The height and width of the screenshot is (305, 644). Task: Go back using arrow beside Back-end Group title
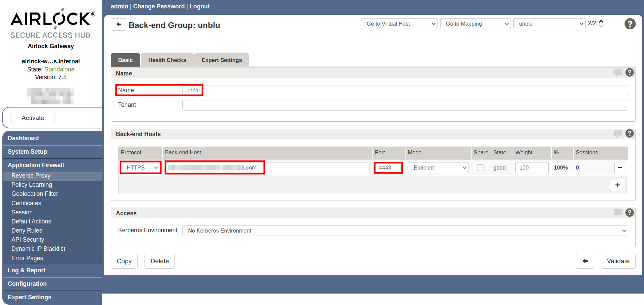click(x=118, y=24)
